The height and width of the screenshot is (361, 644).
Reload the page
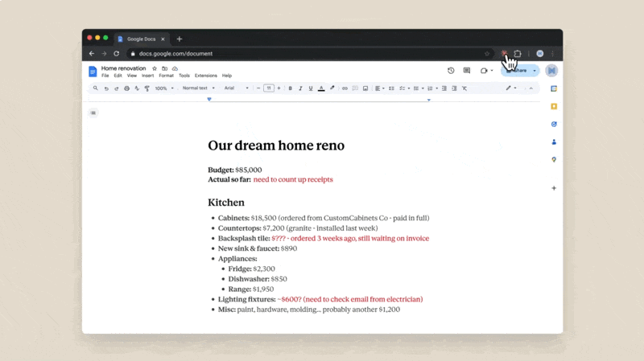(x=117, y=54)
